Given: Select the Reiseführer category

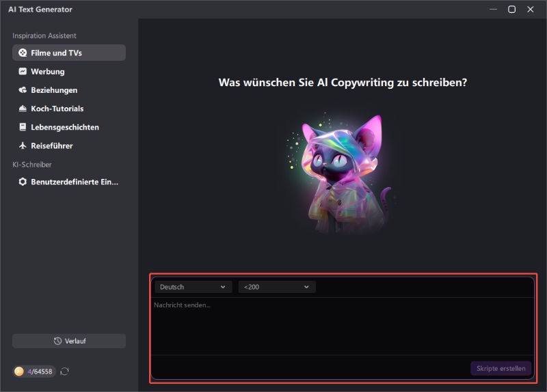Looking at the screenshot, I should point(69,145).
